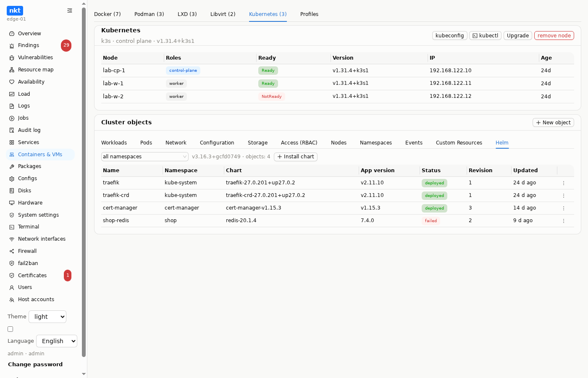This screenshot has width=588, height=378.
Task: Click the nkt logo
Action: pyautogui.click(x=15, y=10)
